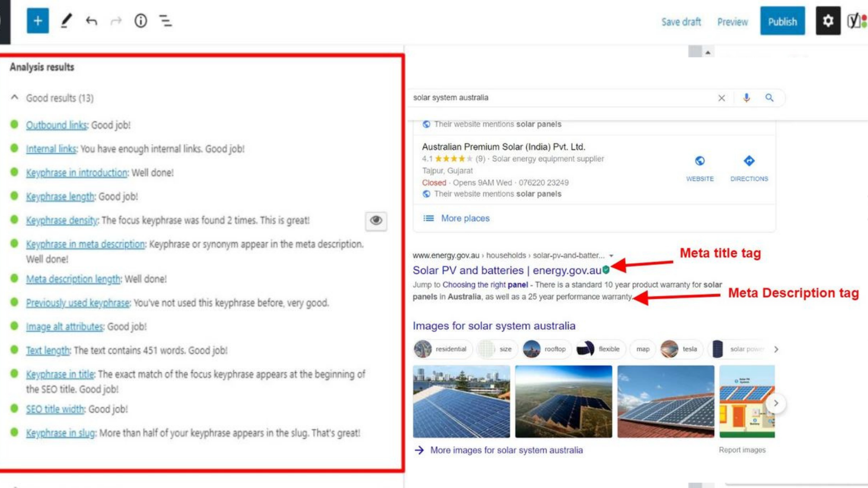The height and width of the screenshot is (488, 868).
Task: Redo the last change
Action: (x=116, y=20)
